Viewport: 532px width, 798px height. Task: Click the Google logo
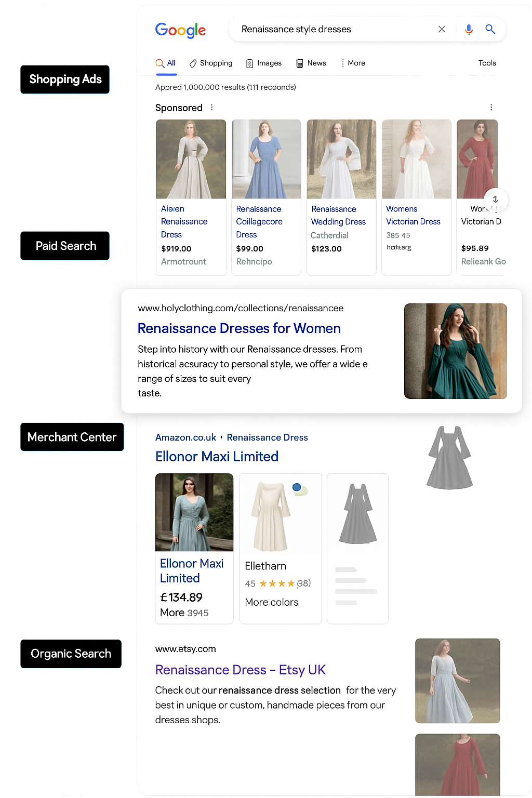click(180, 30)
